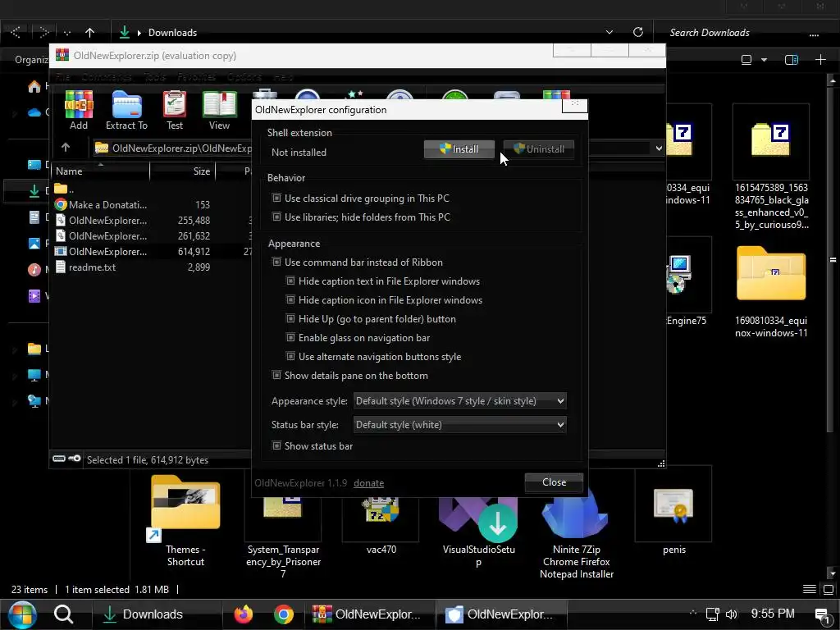Open the Status bar style dropdown
Screen dimensions: 840x630
click(459, 425)
